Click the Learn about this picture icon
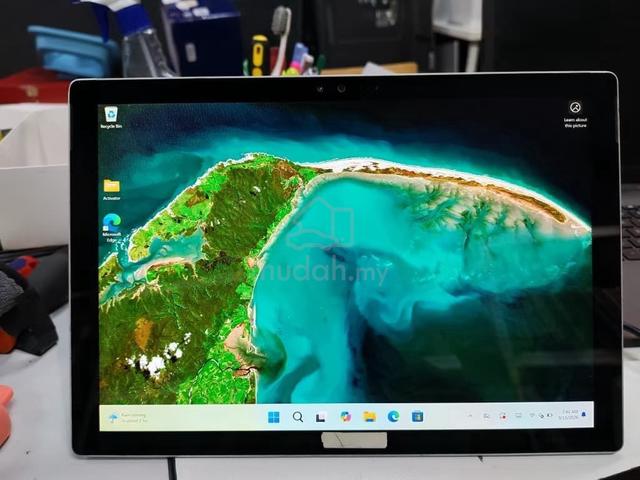Viewport: 640px width, 480px height. (575, 114)
